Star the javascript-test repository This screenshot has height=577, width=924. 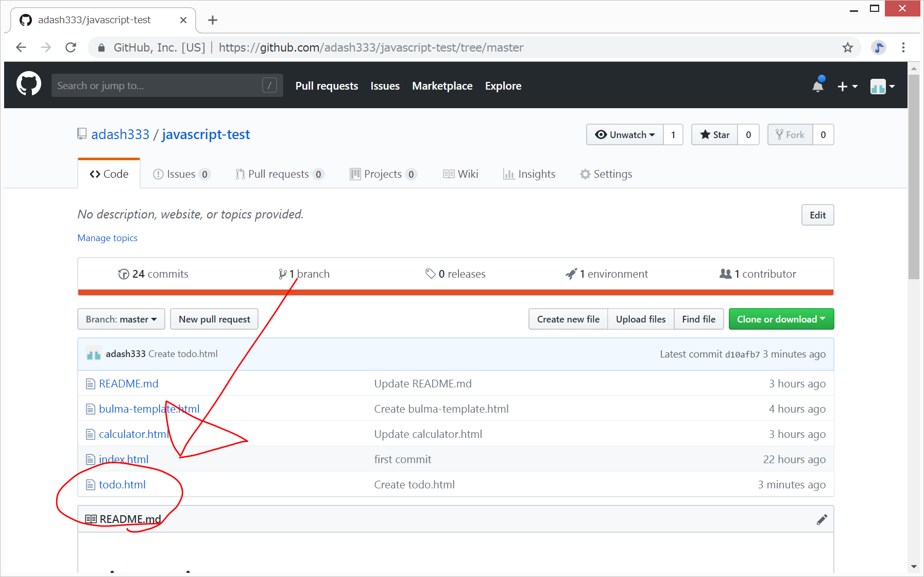[714, 135]
